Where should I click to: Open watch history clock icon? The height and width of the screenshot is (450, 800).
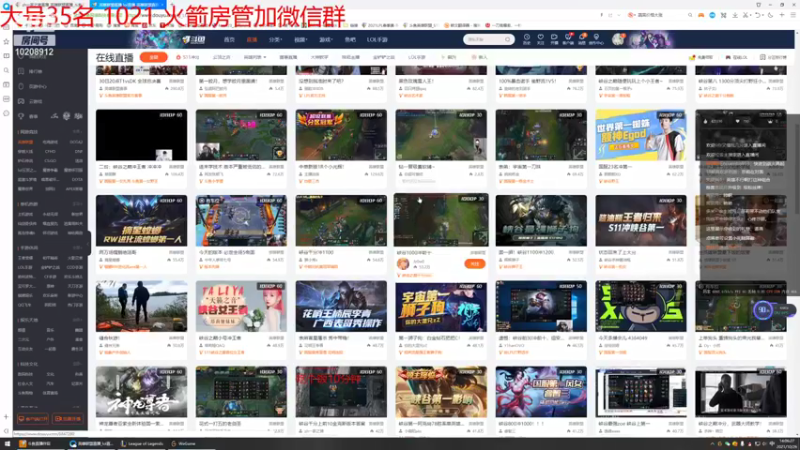527,39
